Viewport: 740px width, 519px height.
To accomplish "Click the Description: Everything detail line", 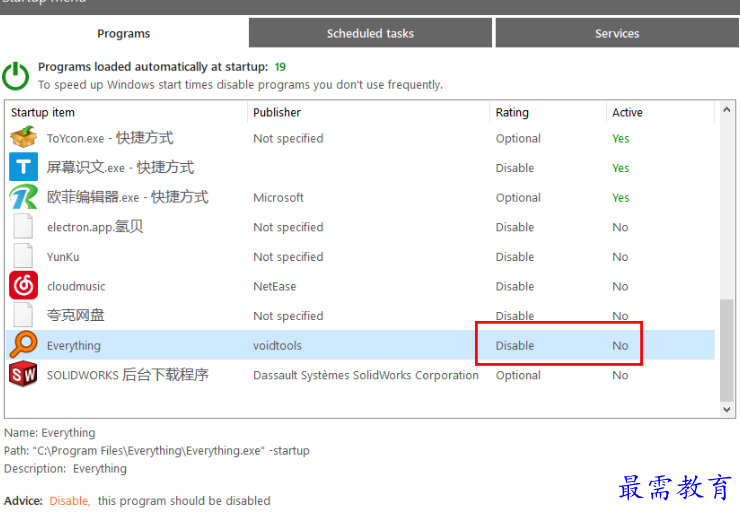I will click(65, 469).
